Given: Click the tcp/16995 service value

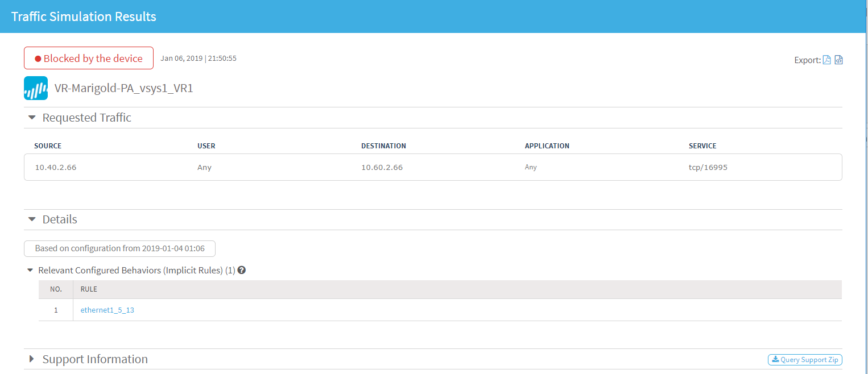Looking at the screenshot, I should pyautogui.click(x=708, y=168).
